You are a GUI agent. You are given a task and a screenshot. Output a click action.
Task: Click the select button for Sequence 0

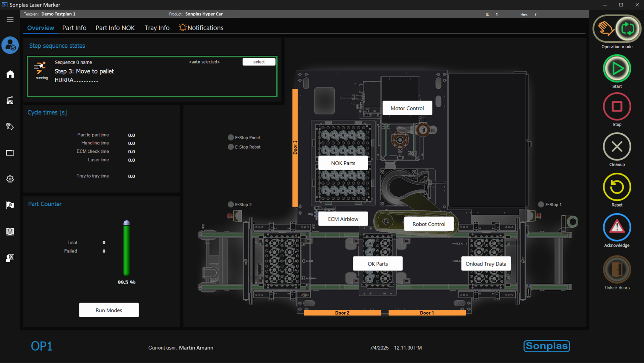click(259, 62)
